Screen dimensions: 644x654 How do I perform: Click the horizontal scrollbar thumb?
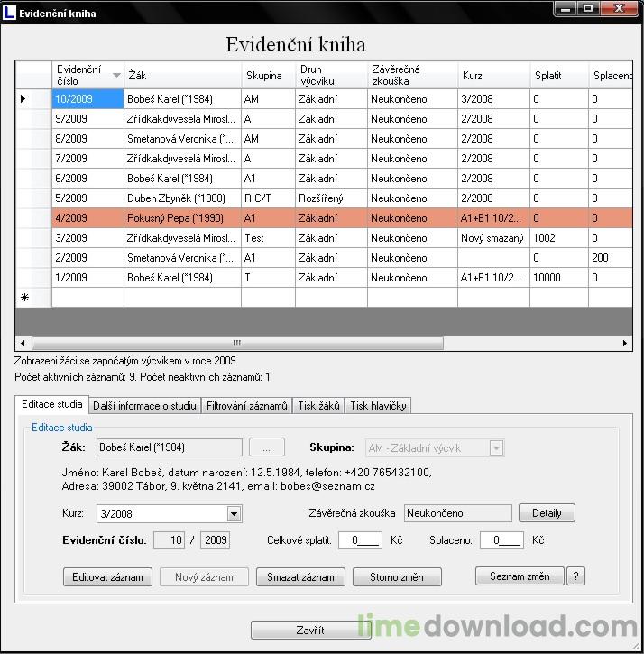pos(237,344)
